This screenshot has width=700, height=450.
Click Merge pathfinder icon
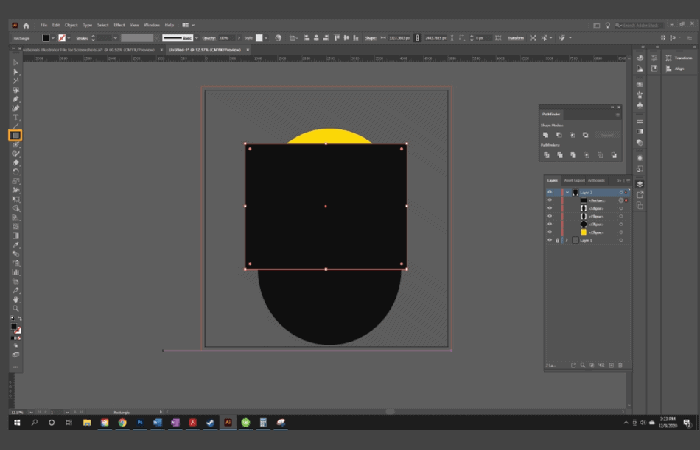coord(573,155)
